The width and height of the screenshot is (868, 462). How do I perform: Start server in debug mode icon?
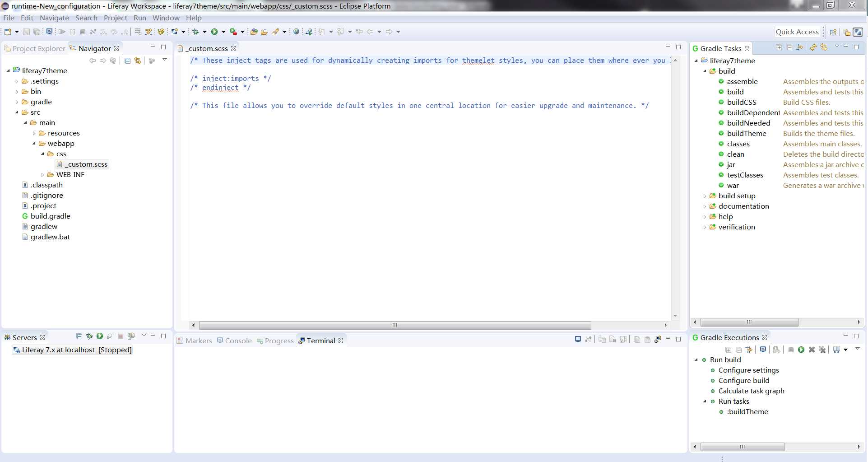[89, 336]
